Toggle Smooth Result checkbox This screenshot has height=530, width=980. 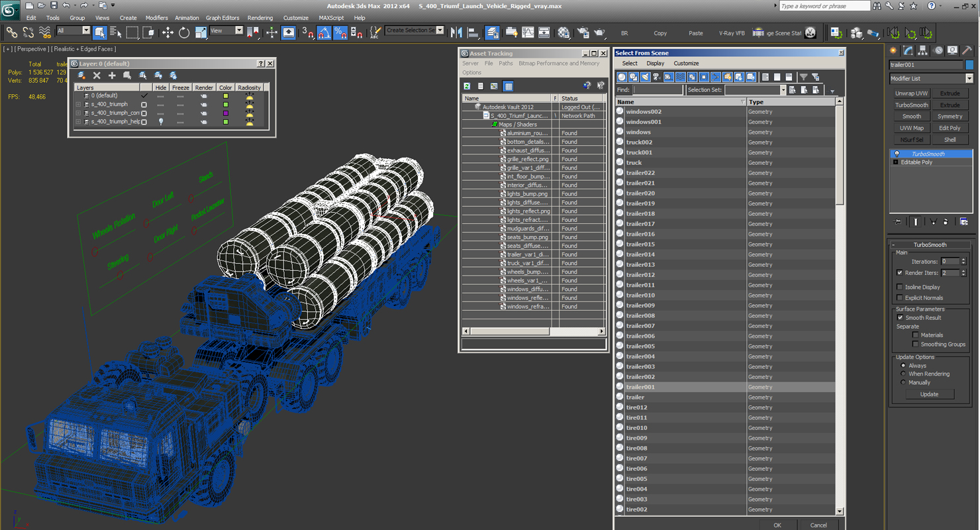(899, 317)
